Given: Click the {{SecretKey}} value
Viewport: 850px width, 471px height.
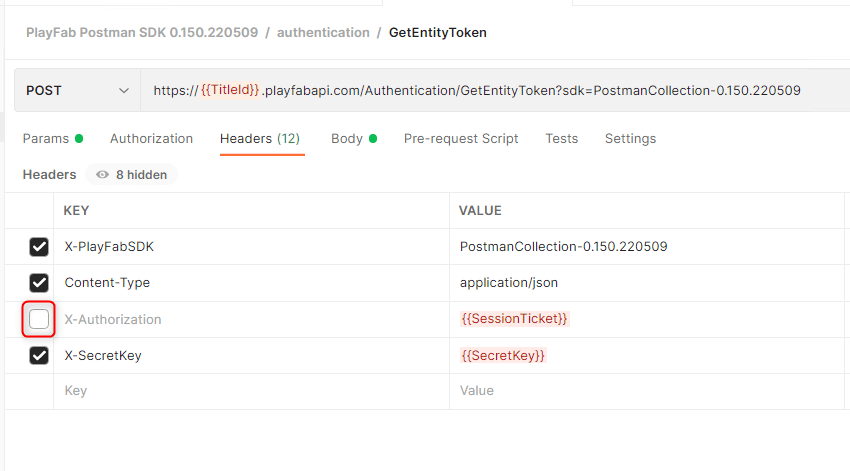Looking at the screenshot, I should 503,356.
